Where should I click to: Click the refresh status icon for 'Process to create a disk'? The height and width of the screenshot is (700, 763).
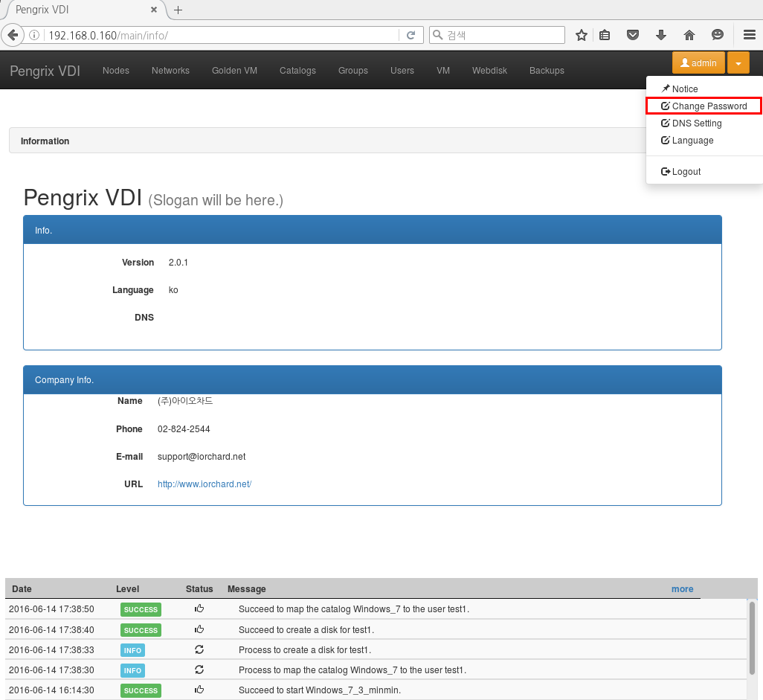point(199,649)
